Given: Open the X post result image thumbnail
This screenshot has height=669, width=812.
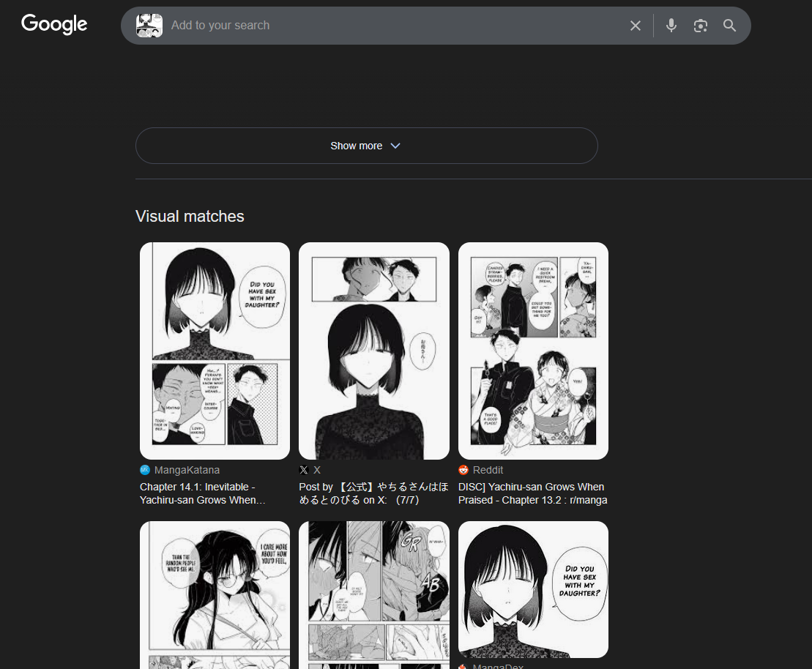Looking at the screenshot, I should pyautogui.click(x=374, y=351).
